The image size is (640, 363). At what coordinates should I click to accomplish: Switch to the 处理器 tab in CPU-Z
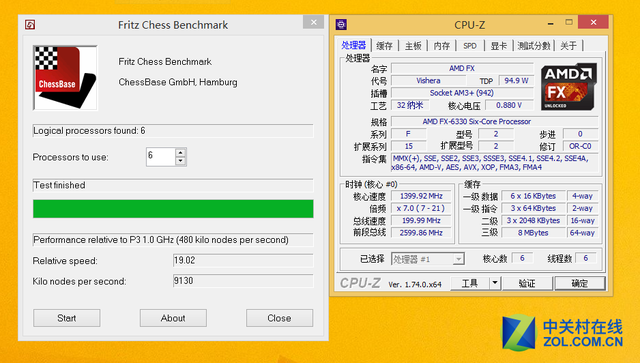tap(353, 45)
